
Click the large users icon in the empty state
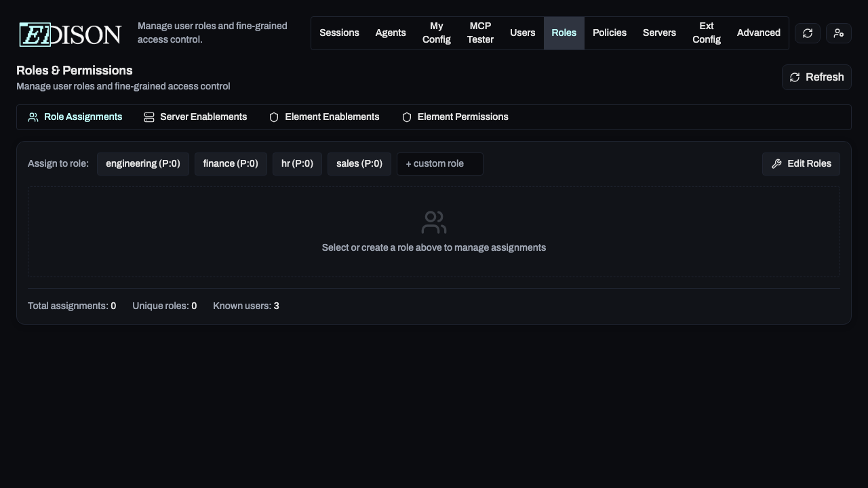[433, 222]
